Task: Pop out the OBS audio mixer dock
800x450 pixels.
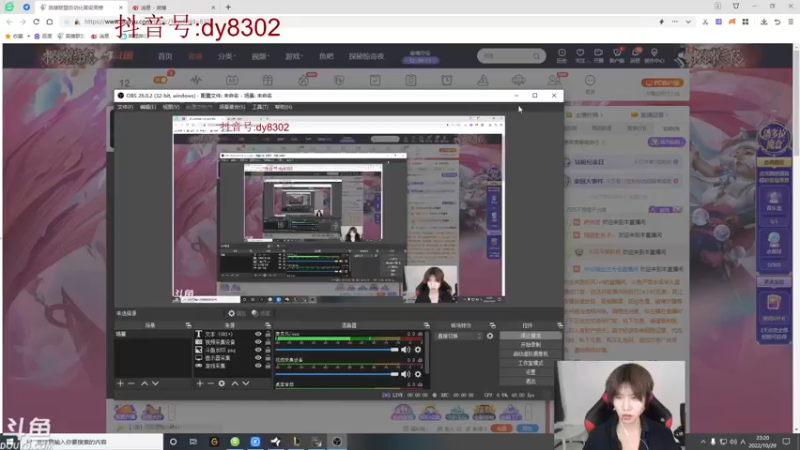Action: pyautogui.click(x=427, y=325)
